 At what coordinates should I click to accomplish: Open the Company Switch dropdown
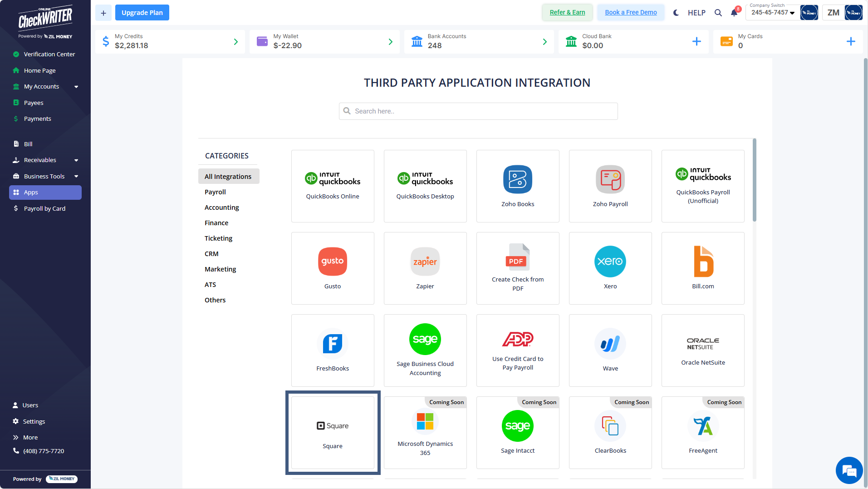(x=772, y=12)
